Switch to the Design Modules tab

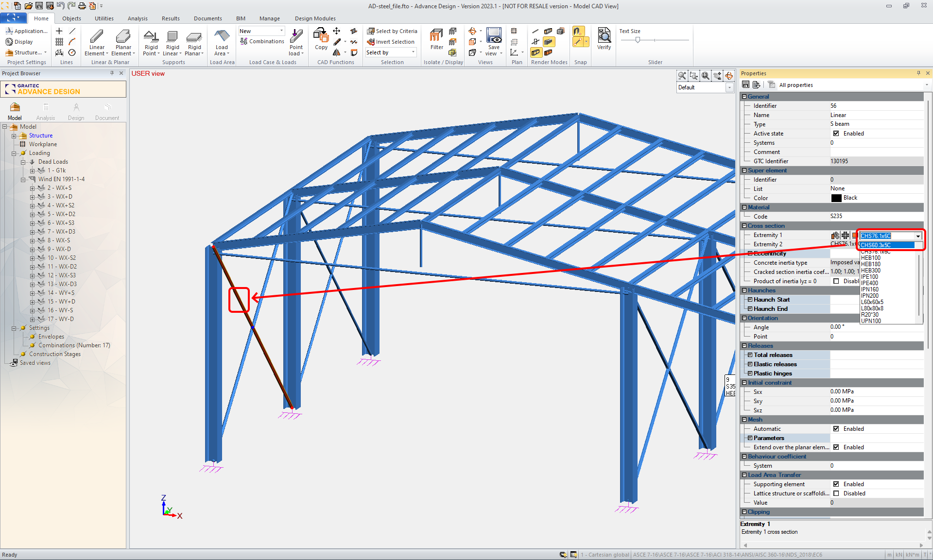pyautogui.click(x=315, y=18)
